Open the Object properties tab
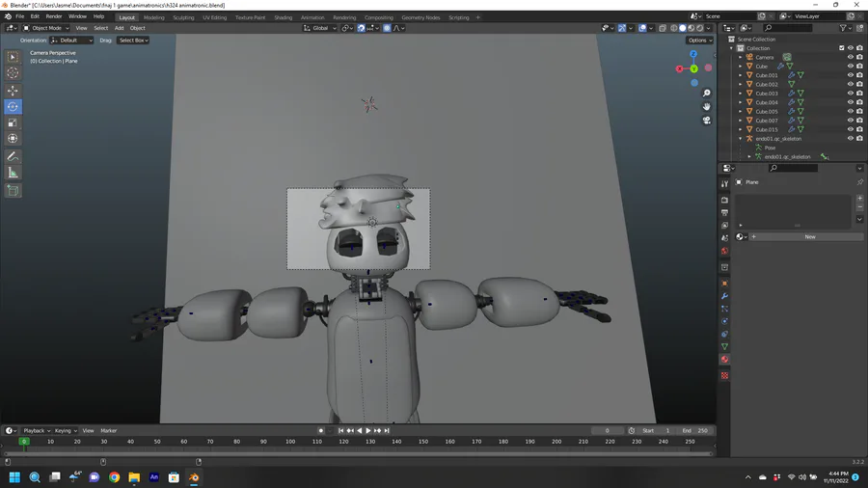Viewport: 868px width, 488px height. [724, 284]
